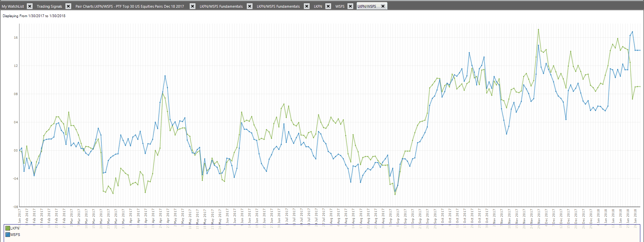
Task: Click the blue WSFS legend swatch
Action: click(8, 235)
